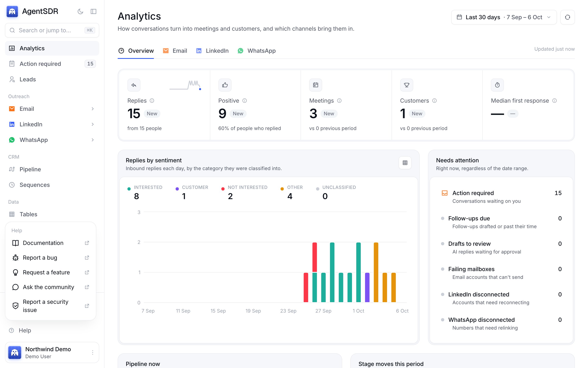Switch Replies by sentiment to table view
588x368 pixels.
click(x=405, y=163)
